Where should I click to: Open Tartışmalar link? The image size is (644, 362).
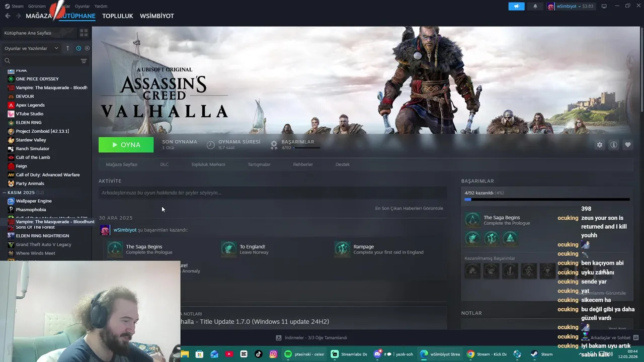(x=259, y=164)
